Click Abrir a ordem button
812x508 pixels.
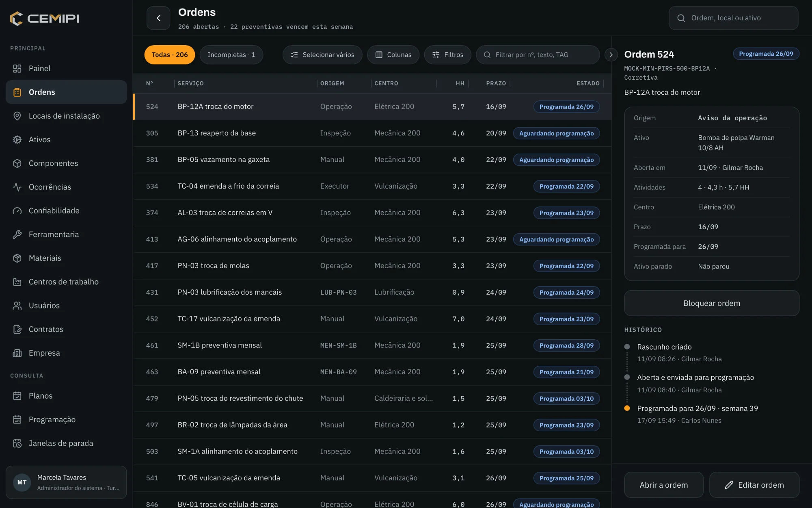(663, 485)
